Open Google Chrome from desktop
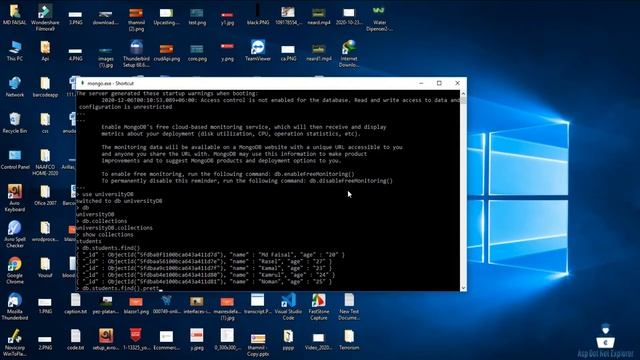Viewport: 640px width, 360px height. 15,269
